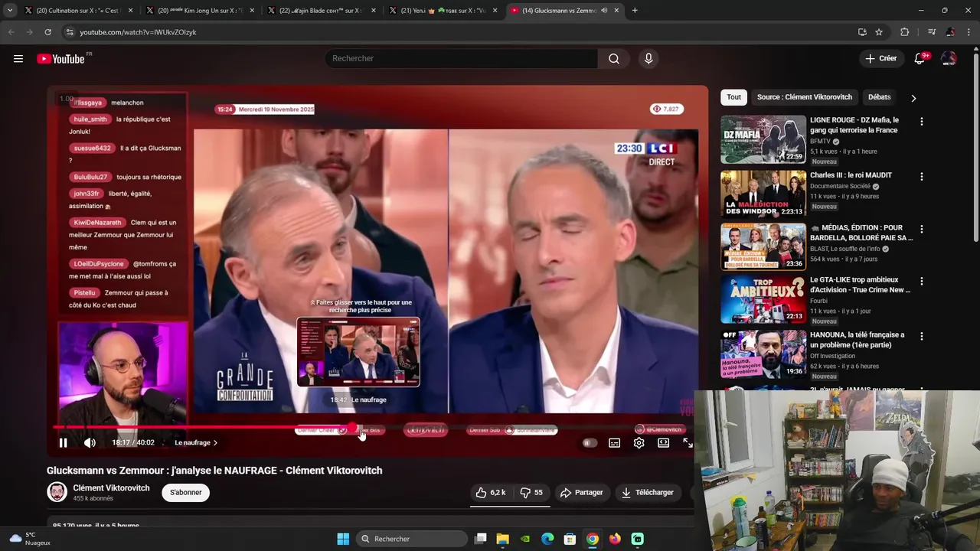Select the 'Débats' filter chip
The image size is (980, 551).
click(879, 97)
